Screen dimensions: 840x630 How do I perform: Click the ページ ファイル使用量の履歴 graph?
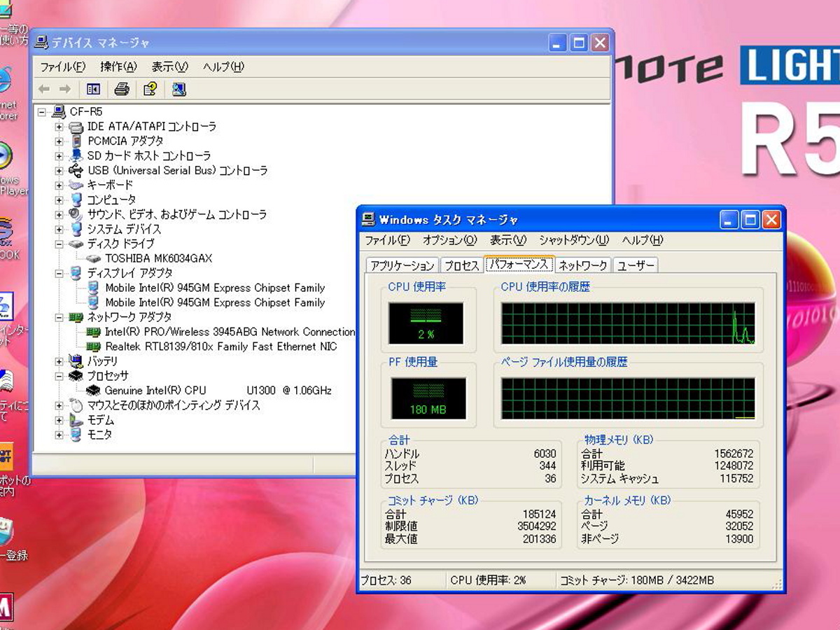pyautogui.click(x=628, y=398)
